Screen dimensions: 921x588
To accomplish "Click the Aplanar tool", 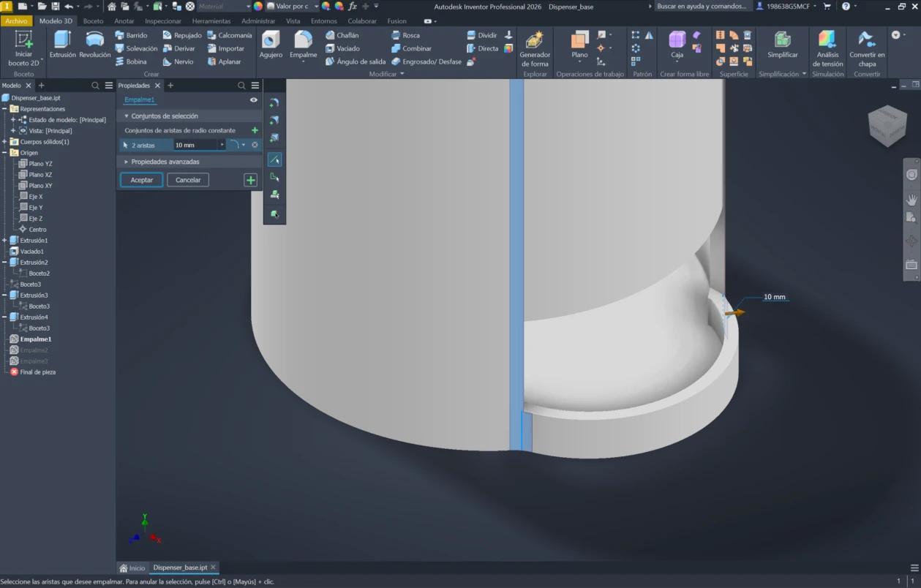I will pyautogui.click(x=224, y=61).
